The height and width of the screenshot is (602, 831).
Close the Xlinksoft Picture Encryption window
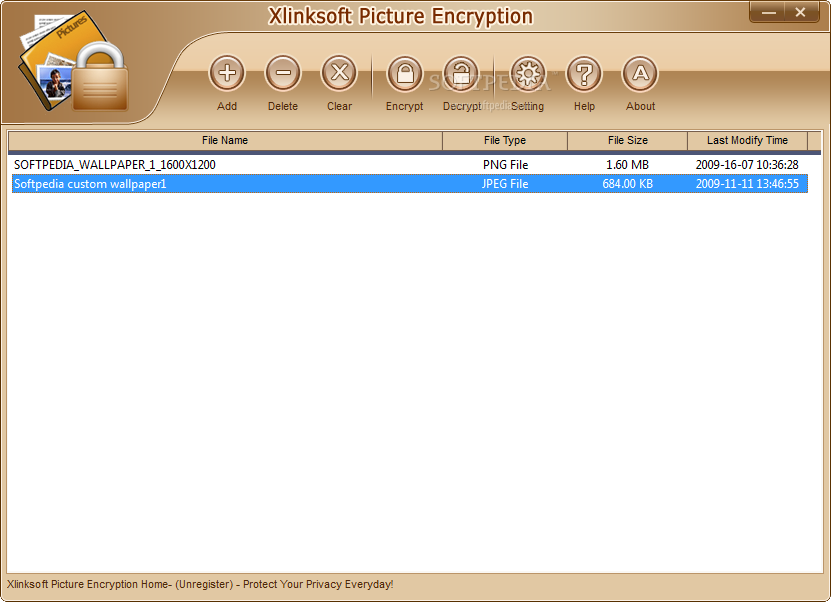click(x=800, y=12)
